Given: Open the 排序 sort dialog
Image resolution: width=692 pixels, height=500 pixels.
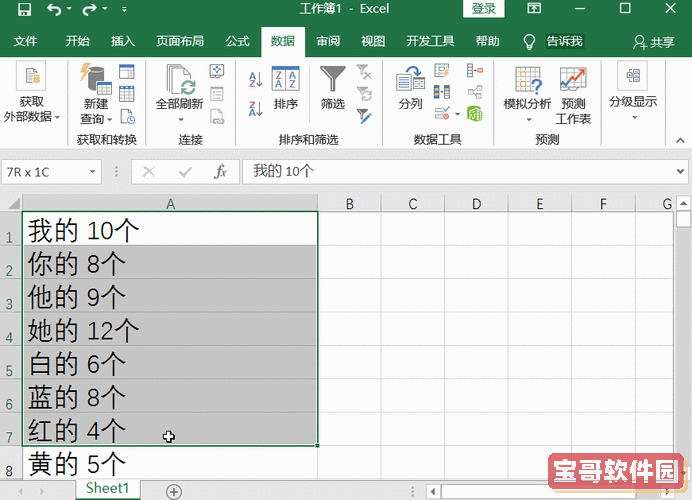Looking at the screenshot, I should 286,88.
